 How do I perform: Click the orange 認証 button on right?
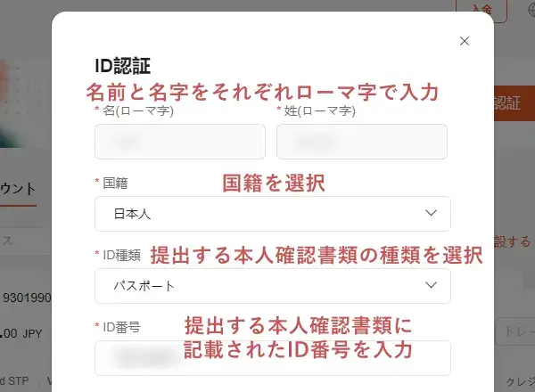514,103
